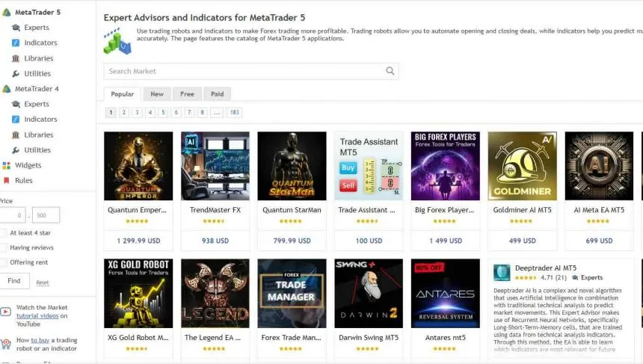Click the MetaTrader 5 Indicators icon

click(16, 43)
